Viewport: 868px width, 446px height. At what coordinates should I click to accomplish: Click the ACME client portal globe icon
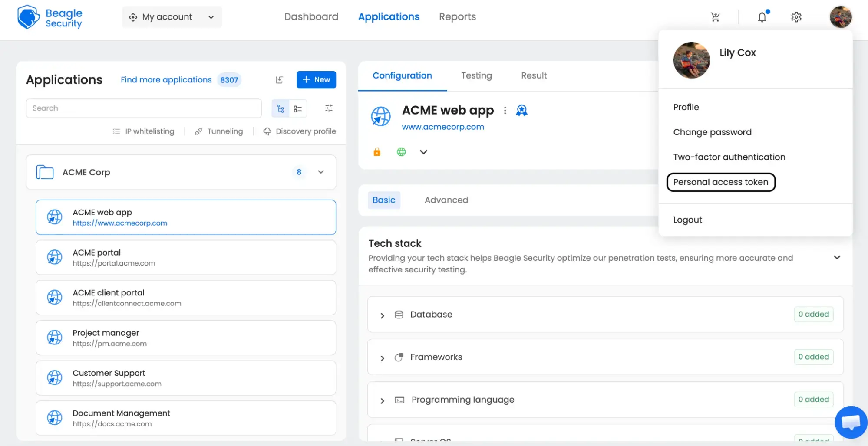click(55, 298)
